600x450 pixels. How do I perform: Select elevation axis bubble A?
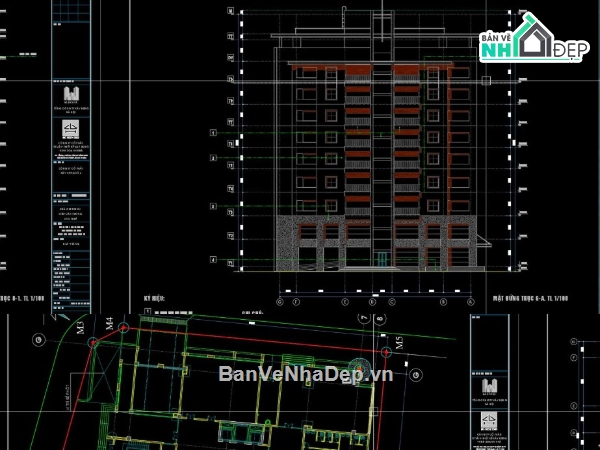coord(471,302)
